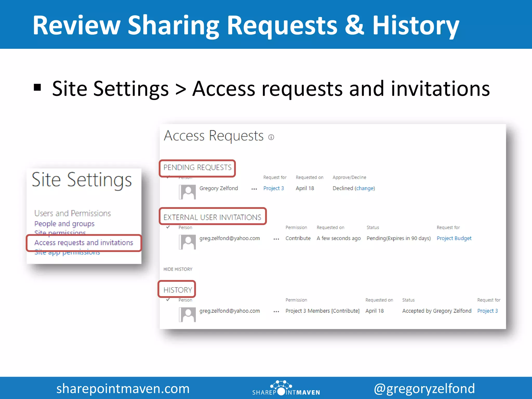532x399 pixels.
Task: Click Gregory Zelfond's avatar in Pending Requests
Action: point(187,192)
